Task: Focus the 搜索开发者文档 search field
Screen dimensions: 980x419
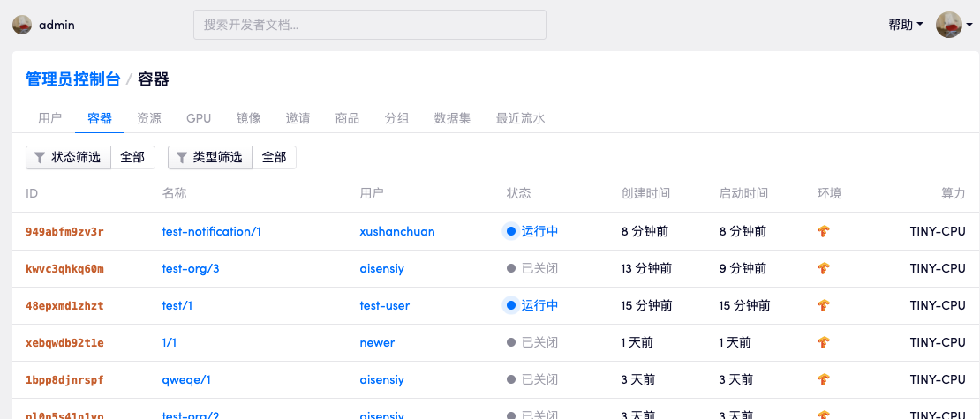Action: click(x=369, y=25)
